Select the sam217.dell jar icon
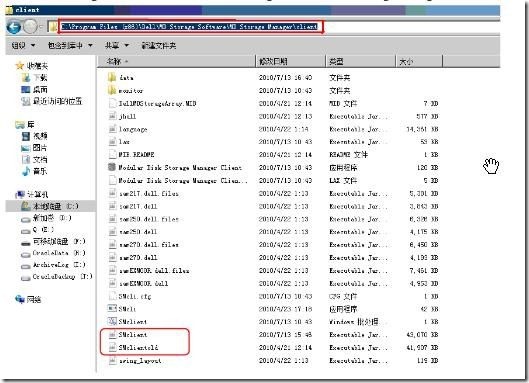This screenshot has width=529, height=383. [112, 206]
